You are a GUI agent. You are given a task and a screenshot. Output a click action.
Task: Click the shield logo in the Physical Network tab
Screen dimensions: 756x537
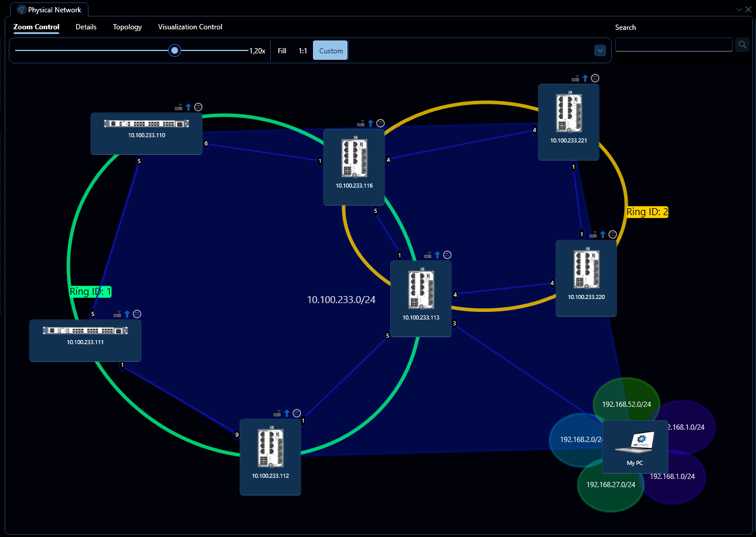coord(21,9)
